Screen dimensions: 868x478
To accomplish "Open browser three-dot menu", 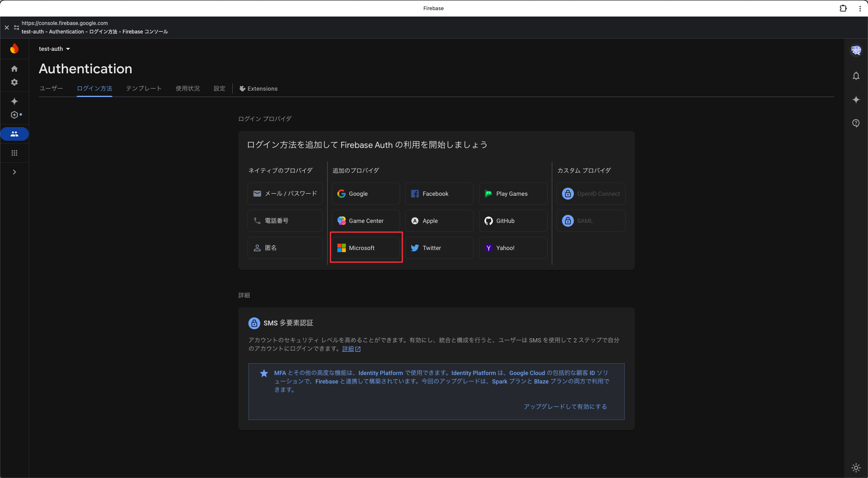I will click(860, 8).
